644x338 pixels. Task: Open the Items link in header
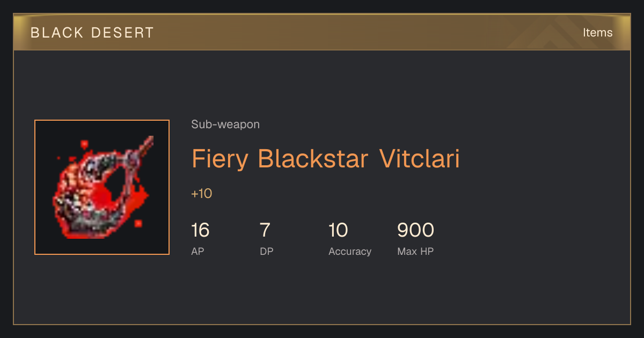click(x=597, y=32)
